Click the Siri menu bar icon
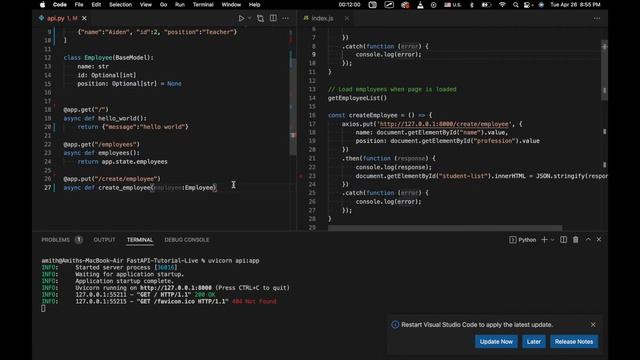 (x=541, y=4)
